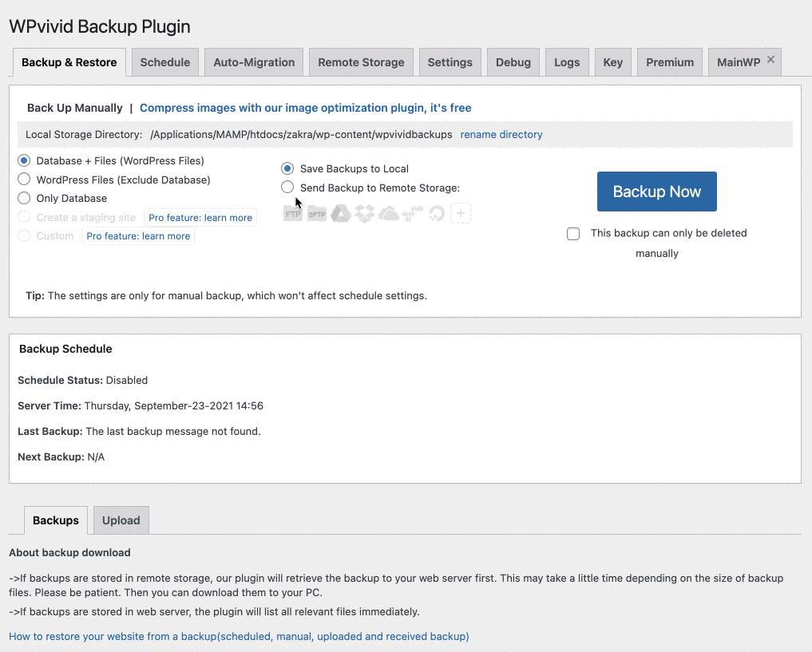812x652 pixels.
Task: Click the Server Time value line
Action: (141, 405)
